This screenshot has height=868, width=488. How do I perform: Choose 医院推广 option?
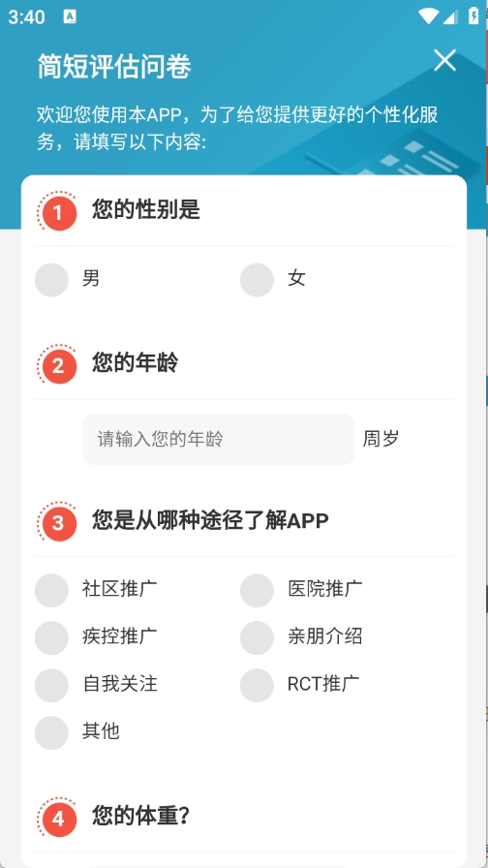[x=257, y=590]
